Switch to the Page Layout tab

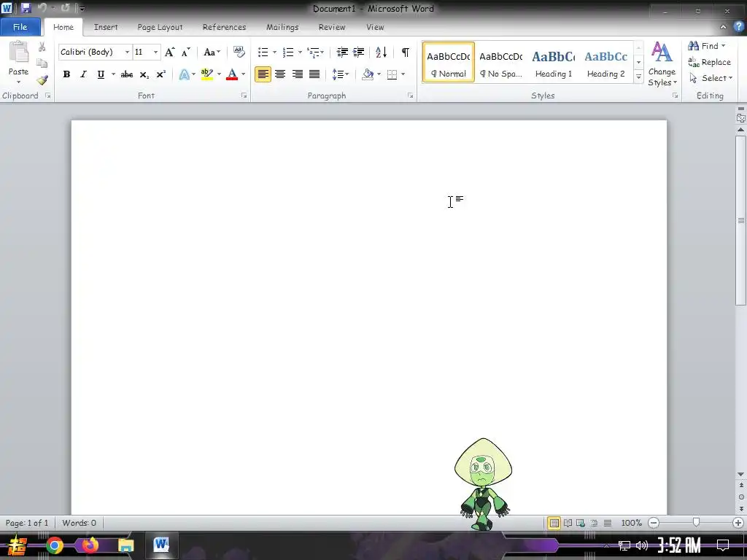click(160, 27)
